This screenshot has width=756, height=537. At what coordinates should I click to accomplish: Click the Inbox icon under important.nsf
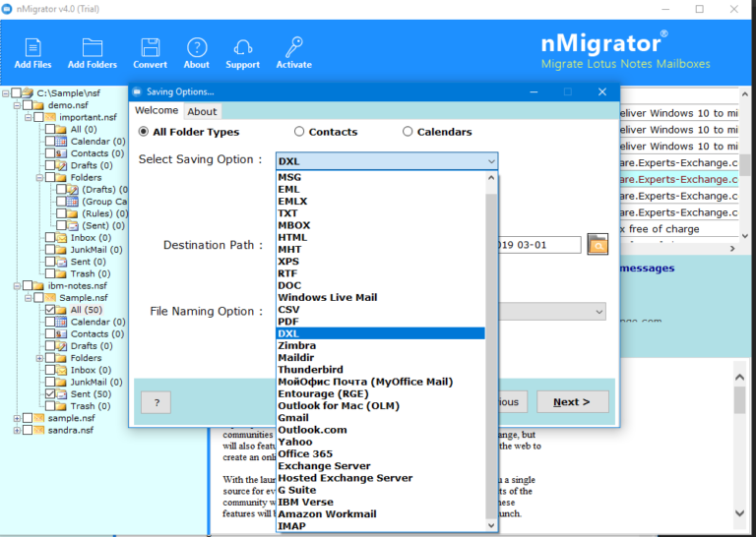(x=61, y=237)
